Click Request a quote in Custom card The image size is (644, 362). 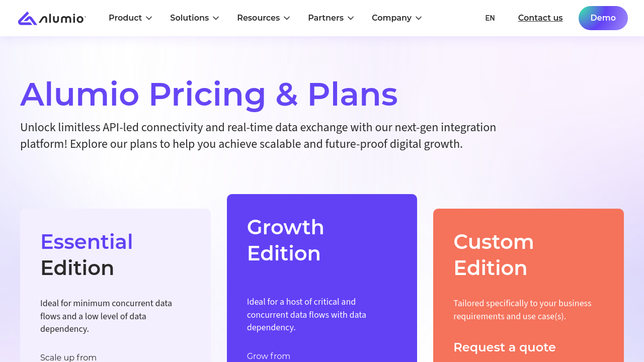click(x=504, y=347)
